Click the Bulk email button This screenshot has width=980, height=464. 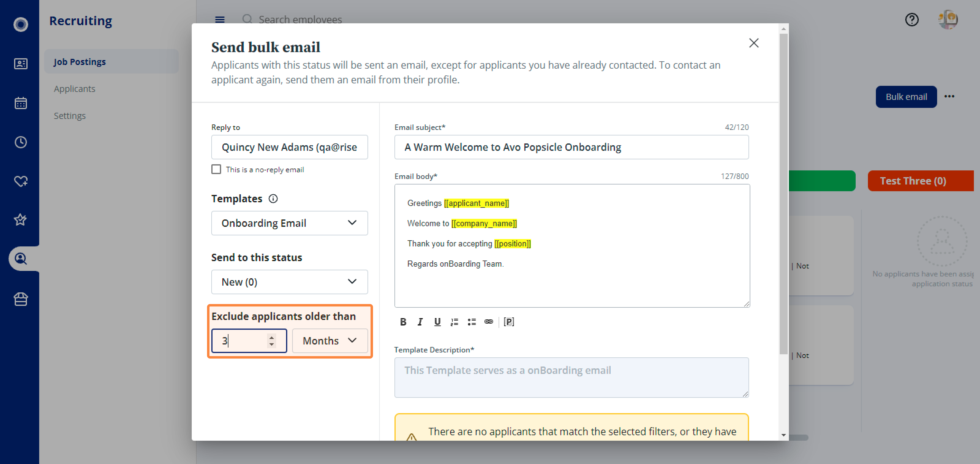[906, 97]
